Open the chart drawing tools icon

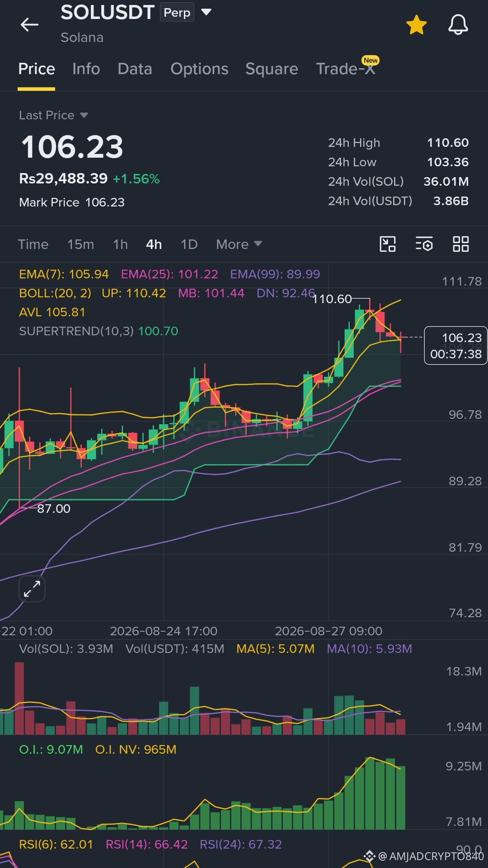click(x=388, y=244)
